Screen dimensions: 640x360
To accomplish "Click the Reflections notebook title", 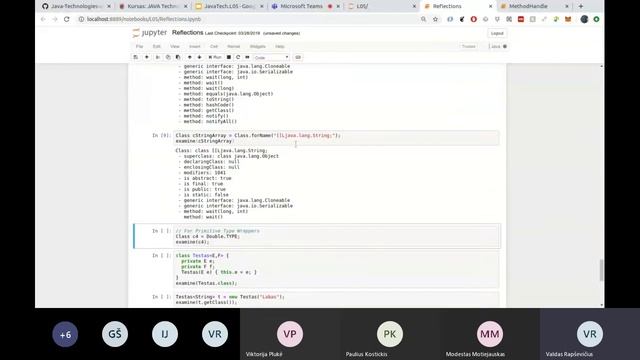I will (187, 33).
